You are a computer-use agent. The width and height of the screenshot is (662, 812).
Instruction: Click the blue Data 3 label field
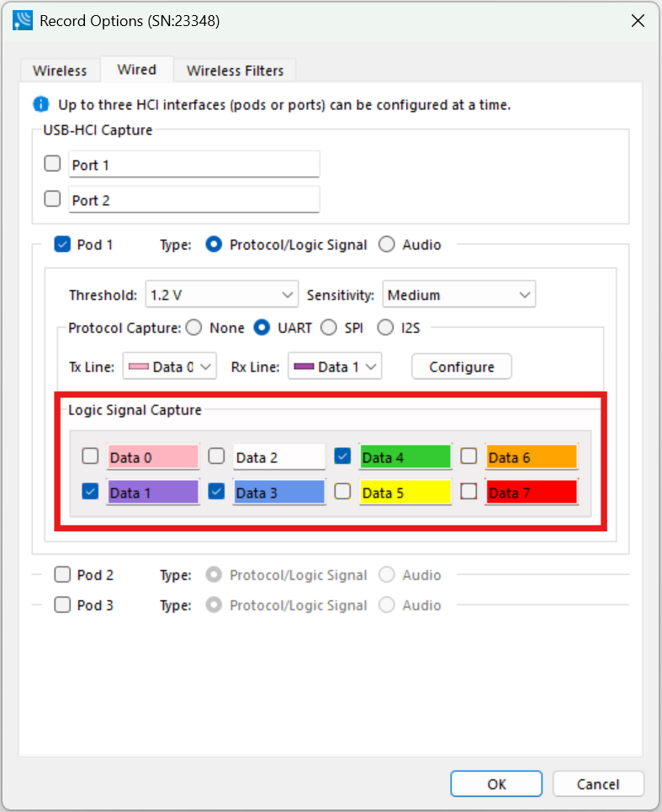[279, 492]
